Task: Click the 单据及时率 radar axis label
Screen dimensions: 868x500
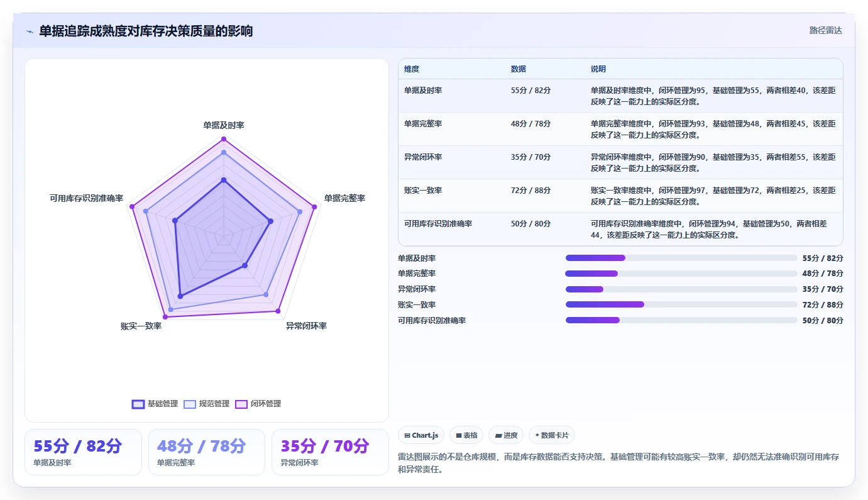Action: (x=224, y=125)
